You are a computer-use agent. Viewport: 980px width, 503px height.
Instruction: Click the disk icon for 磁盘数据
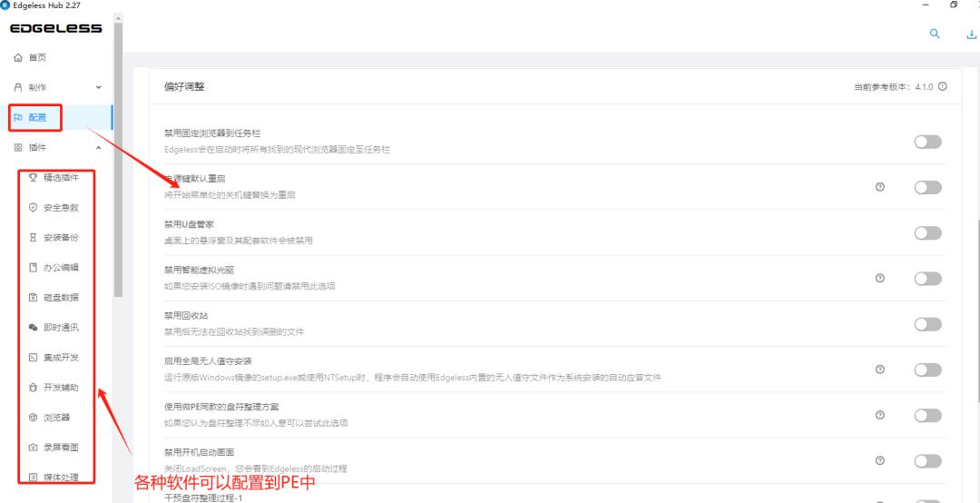click(x=34, y=297)
